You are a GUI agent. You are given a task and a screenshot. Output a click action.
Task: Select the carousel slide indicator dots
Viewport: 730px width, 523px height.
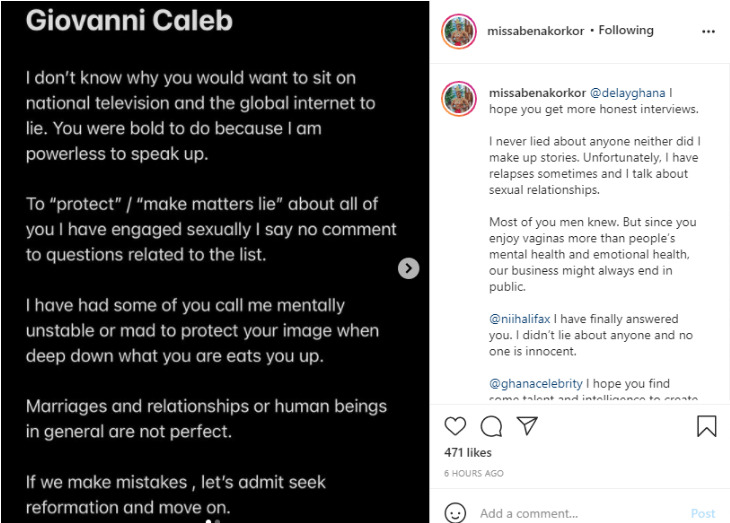coord(213,521)
